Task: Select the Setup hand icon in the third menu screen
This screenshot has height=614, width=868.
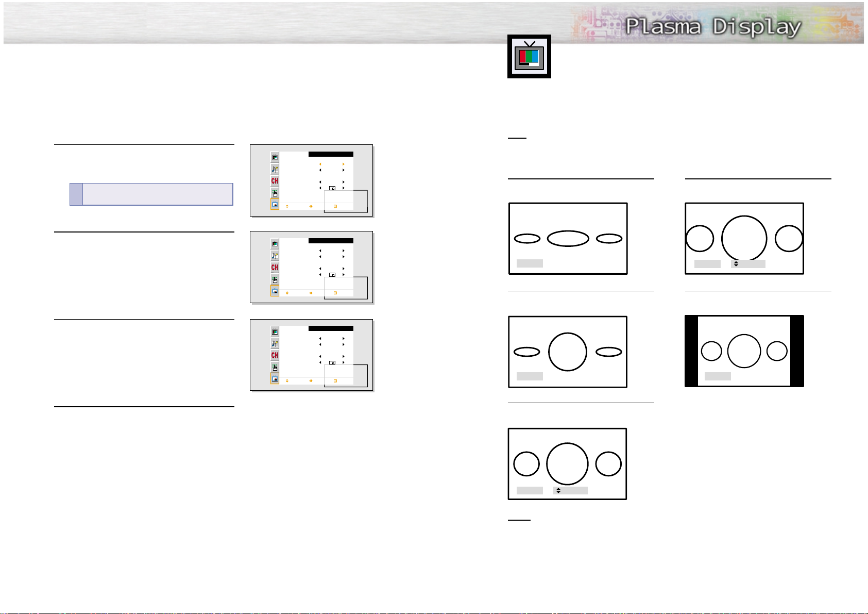Action: point(275,367)
